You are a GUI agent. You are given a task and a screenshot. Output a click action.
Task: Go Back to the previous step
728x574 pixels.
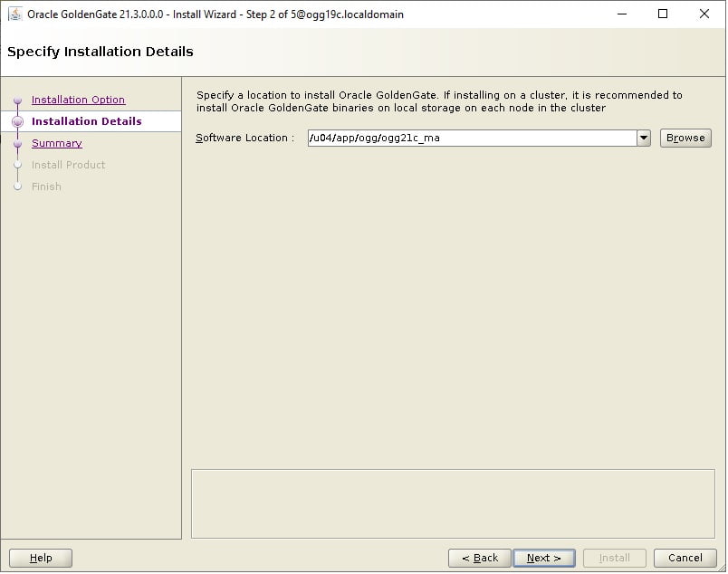pos(480,558)
